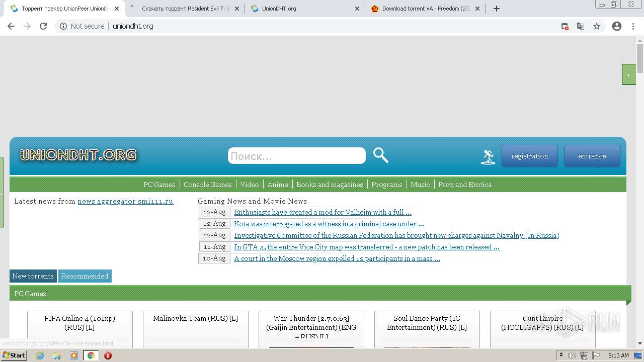Click the magnifier search icon on UnionDHT
This screenshot has height=362, width=644.
pos(381,155)
